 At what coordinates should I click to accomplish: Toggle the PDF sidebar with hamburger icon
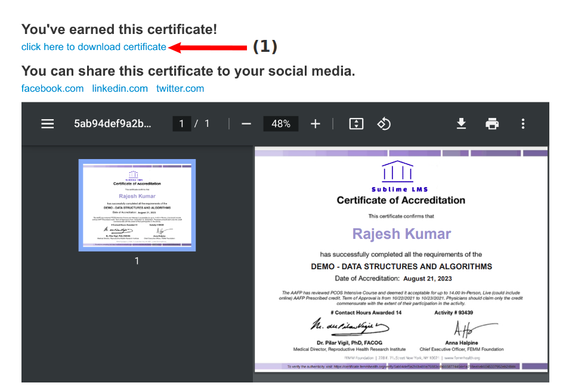click(48, 124)
